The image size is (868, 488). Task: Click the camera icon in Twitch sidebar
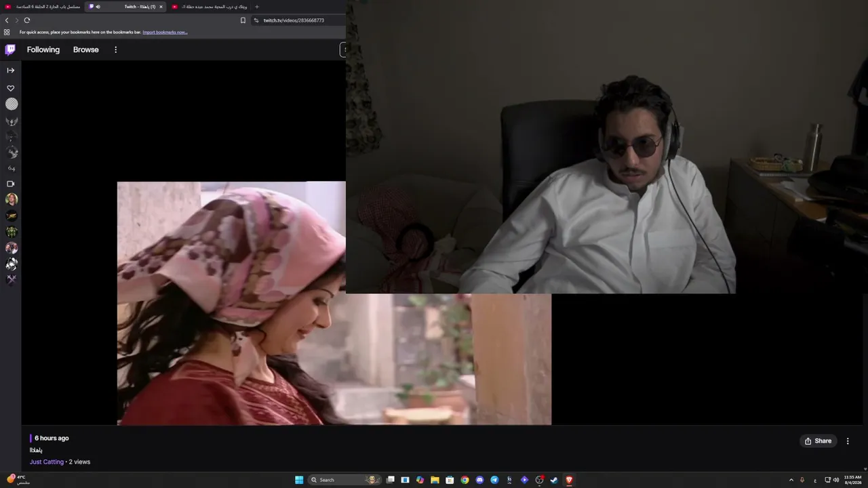(11, 184)
